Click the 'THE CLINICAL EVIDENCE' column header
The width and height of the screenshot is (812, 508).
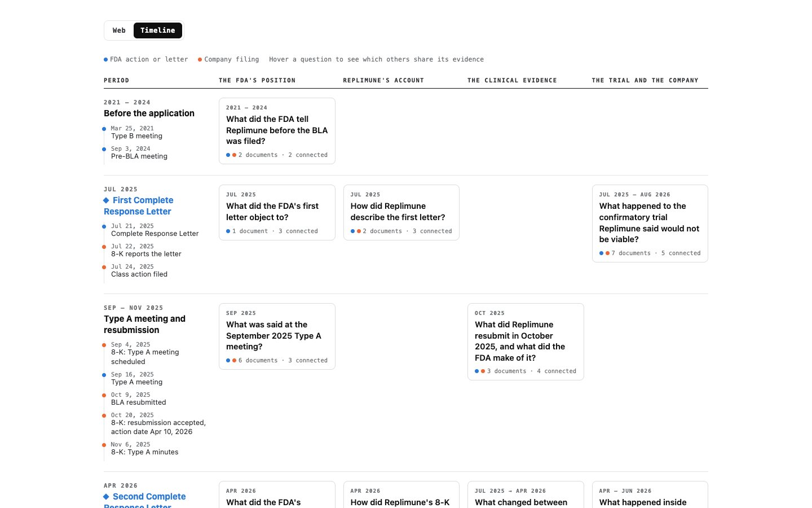[x=512, y=80]
